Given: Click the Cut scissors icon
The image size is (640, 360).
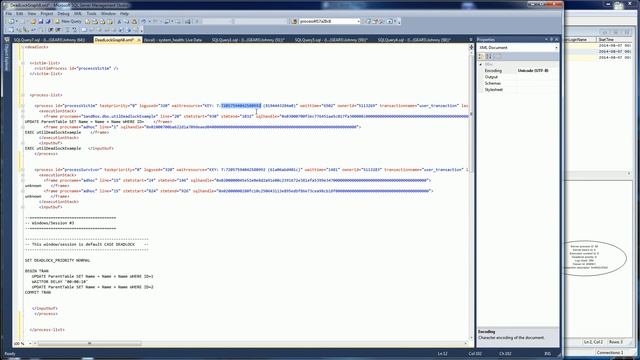Looking at the screenshot, I should [119, 21].
